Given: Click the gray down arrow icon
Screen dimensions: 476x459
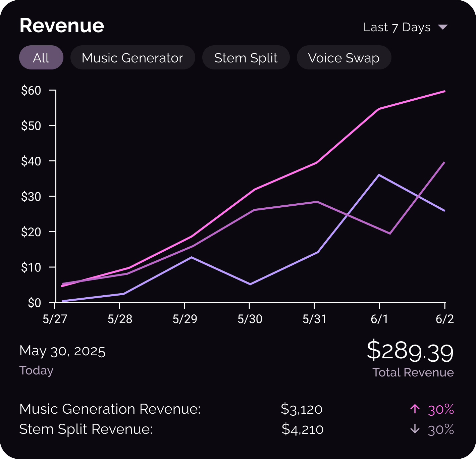Looking at the screenshot, I should click(x=415, y=429).
